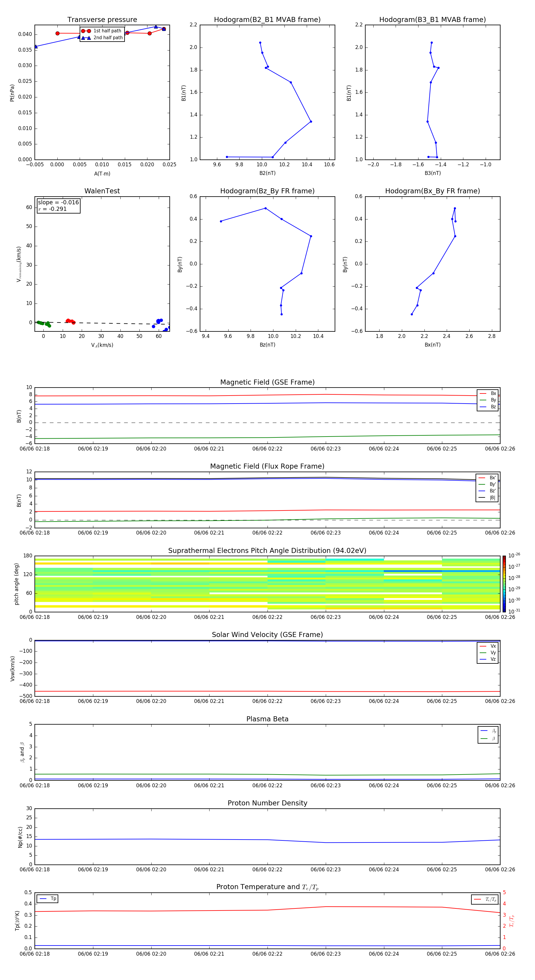The width and height of the screenshot is (535, 980).
Task: Click the 'Proton Temperature and Te/Tp' title
Action: [267, 887]
